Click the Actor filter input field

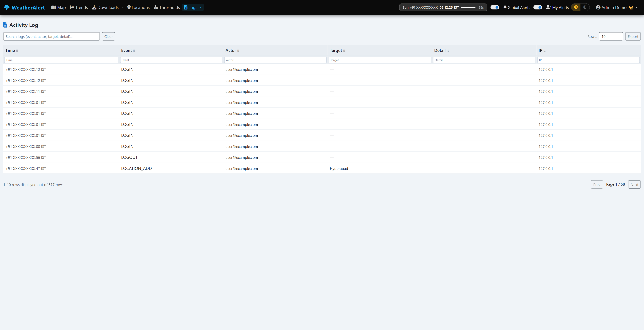point(275,60)
